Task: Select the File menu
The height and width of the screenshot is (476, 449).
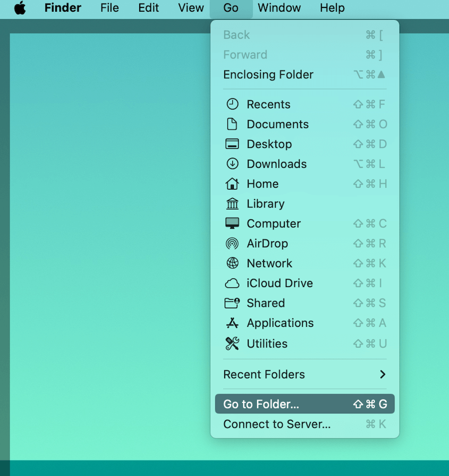Action: [x=109, y=8]
